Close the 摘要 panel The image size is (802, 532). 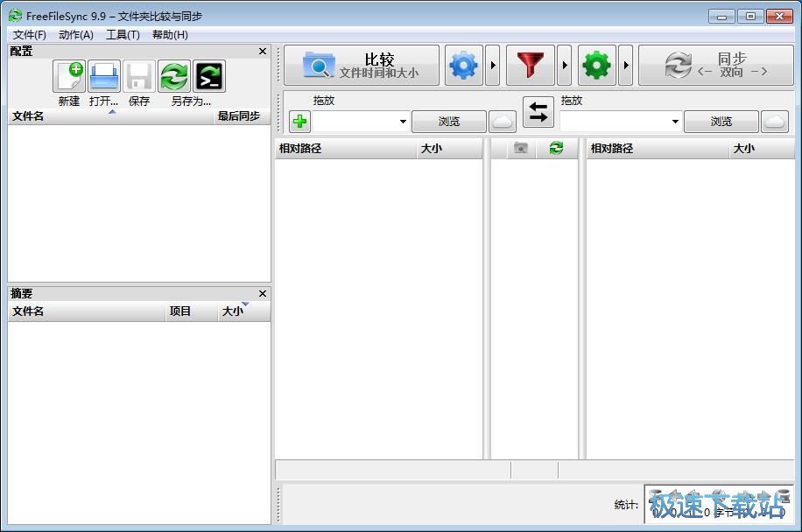pyautogui.click(x=263, y=293)
